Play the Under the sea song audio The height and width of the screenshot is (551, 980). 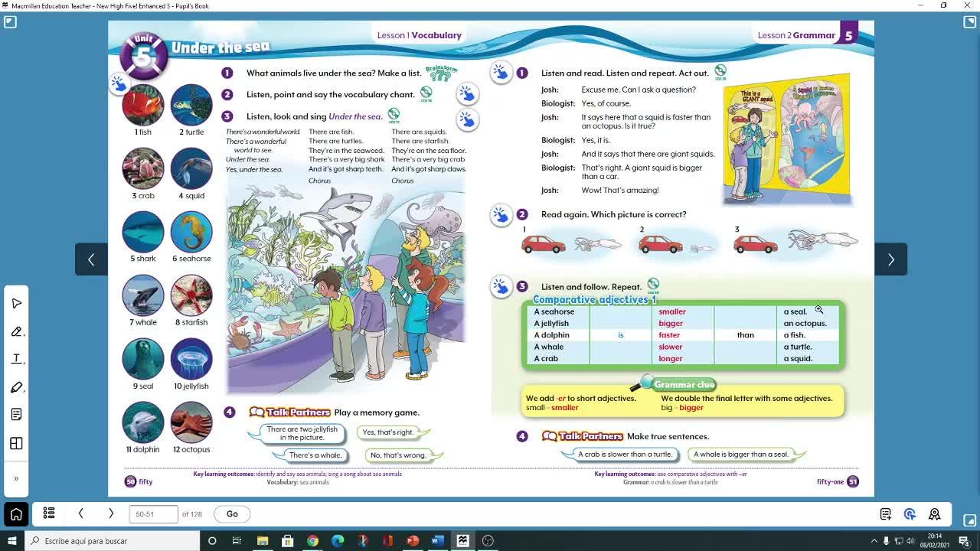point(394,116)
